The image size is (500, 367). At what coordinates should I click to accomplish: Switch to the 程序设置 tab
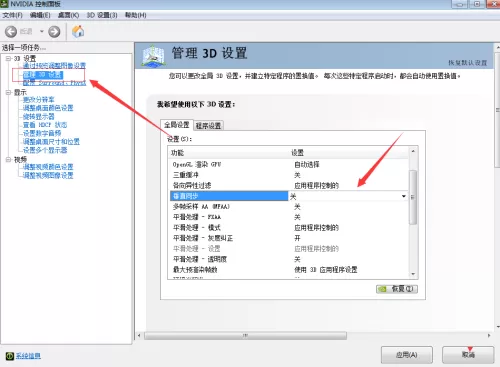(208, 126)
